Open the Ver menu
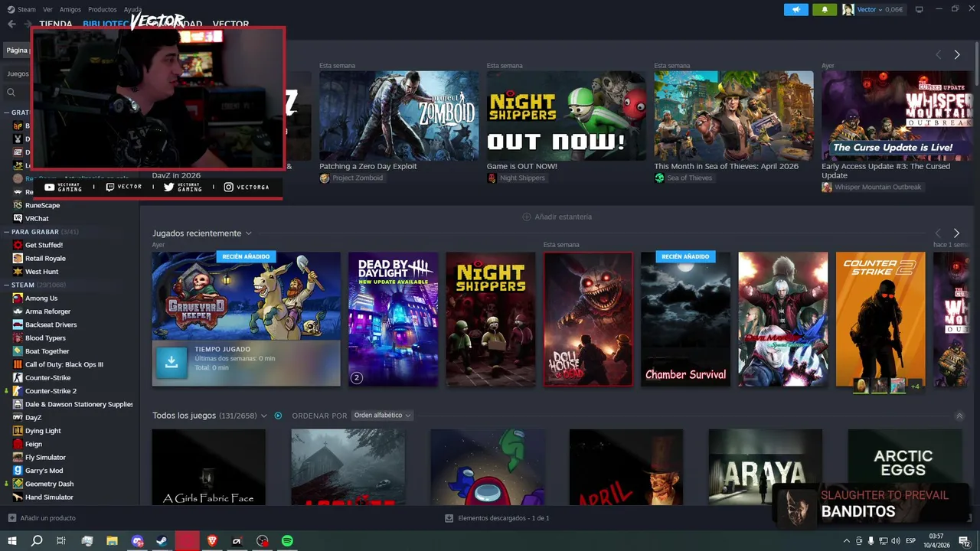Image resolution: width=980 pixels, height=551 pixels. tap(47, 9)
